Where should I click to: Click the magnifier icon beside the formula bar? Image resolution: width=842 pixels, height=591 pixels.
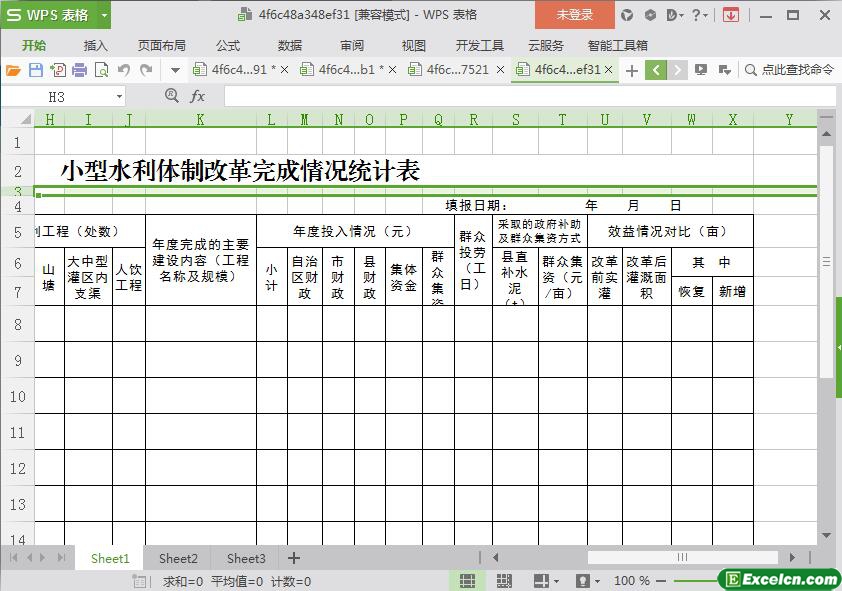(172, 96)
